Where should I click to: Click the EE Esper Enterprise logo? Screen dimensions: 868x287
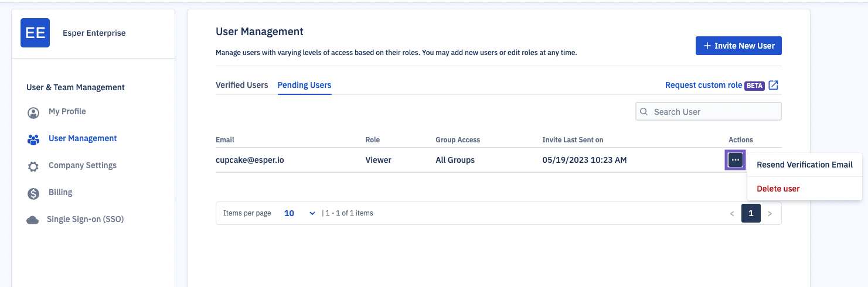pos(35,33)
